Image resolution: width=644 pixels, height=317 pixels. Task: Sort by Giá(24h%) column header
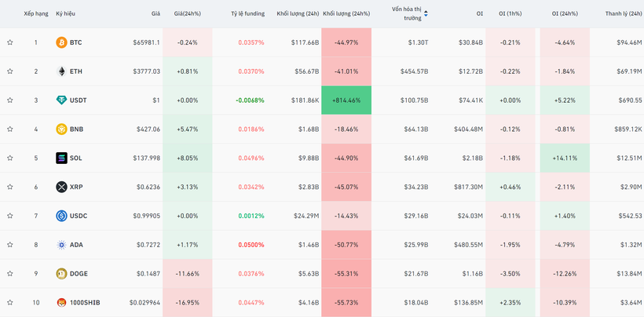pyautogui.click(x=187, y=14)
